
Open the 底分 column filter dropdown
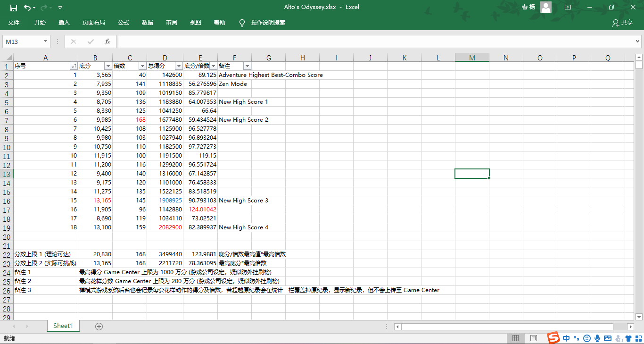click(108, 66)
